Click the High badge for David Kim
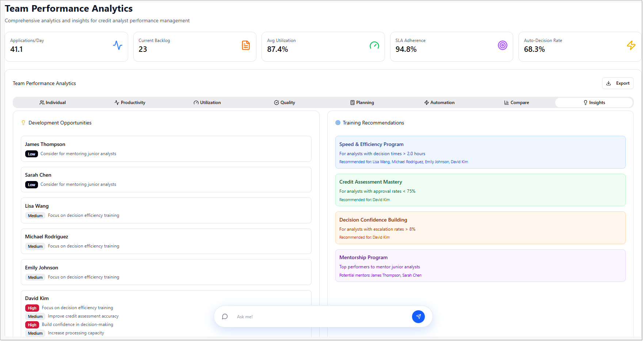 32,308
